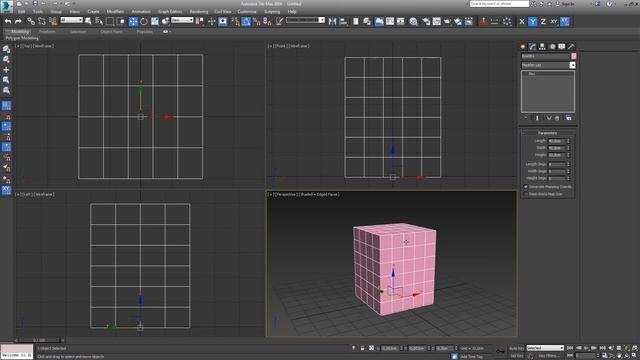Click the Undo arrow in main toolbar
Screen dimensions: 640x360
pos(8,21)
